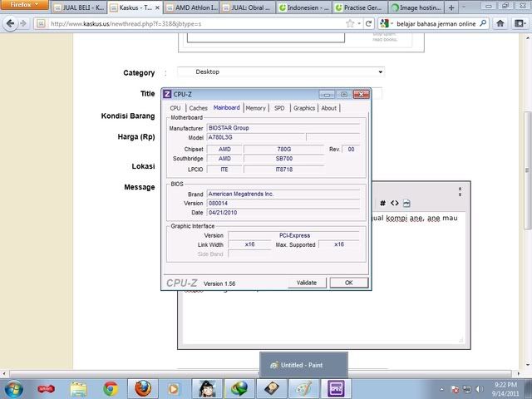Select the 780G chipset value
The image size is (532, 399).
[x=284, y=150]
